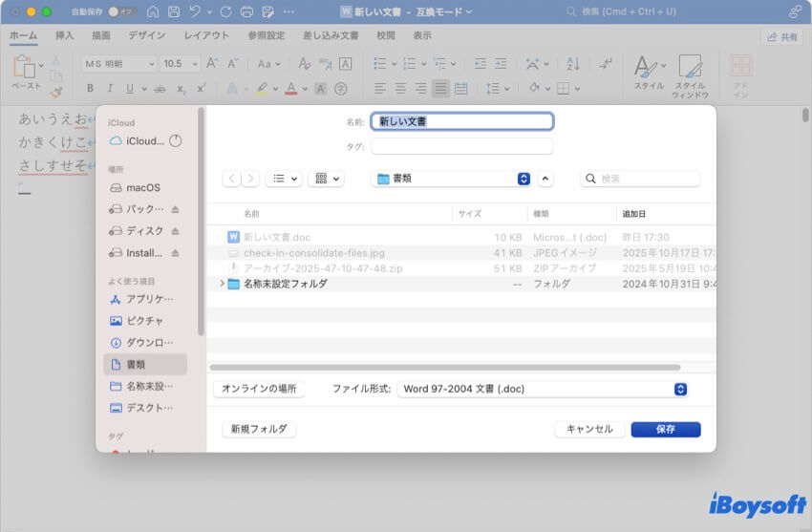
Task: Decrease font size with smaller A icon
Action: [x=232, y=64]
